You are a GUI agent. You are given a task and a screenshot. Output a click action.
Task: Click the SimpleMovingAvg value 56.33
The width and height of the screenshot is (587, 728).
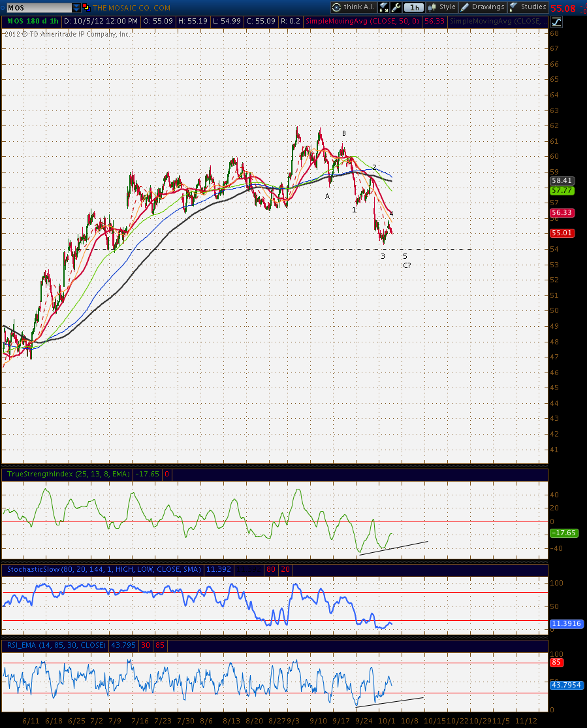pyautogui.click(x=434, y=22)
